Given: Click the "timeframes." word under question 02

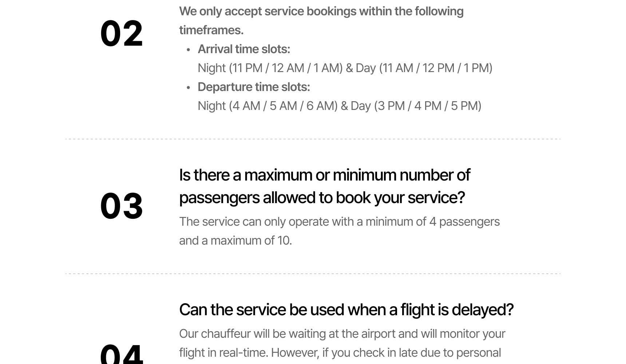Looking at the screenshot, I should (x=211, y=30).
